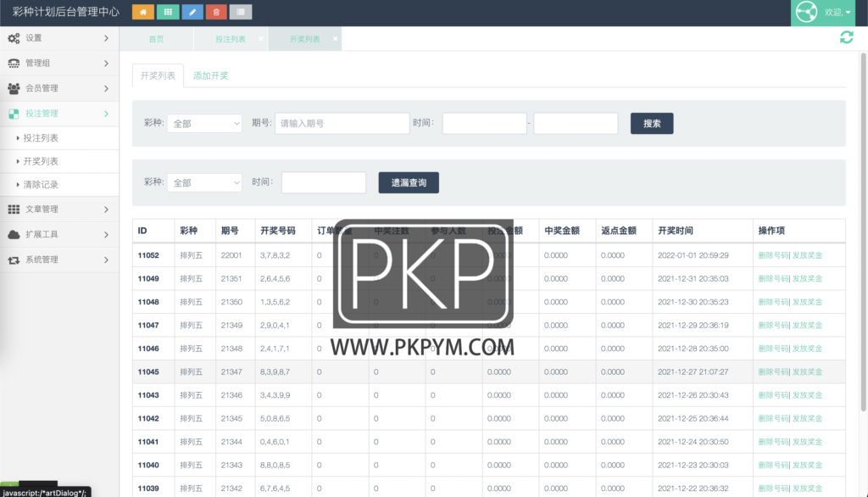
Task: Expand the 会员管理 menu chevron
Action: click(x=106, y=88)
